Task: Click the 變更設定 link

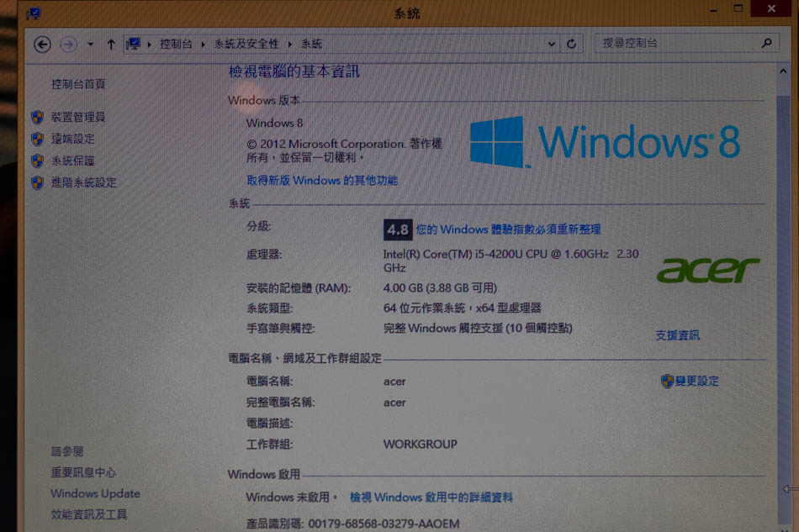Action: [696, 381]
